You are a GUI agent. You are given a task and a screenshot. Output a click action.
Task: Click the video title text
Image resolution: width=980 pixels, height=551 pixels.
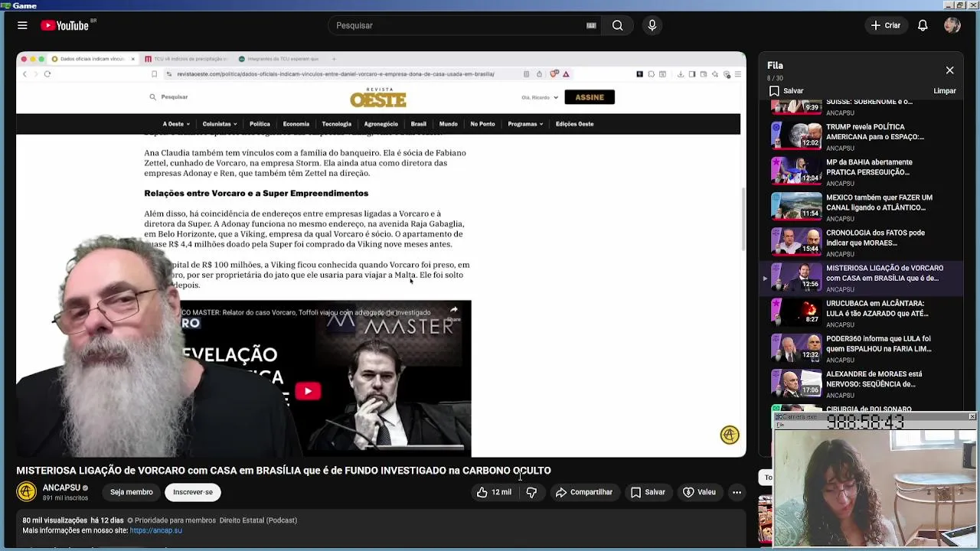pos(283,471)
